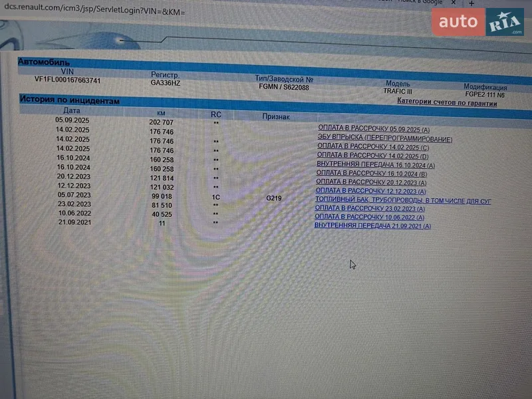Open ОПЛАТА В РАССРОЧКУ 16.10.2024 (B)

[x=372, y=174]
